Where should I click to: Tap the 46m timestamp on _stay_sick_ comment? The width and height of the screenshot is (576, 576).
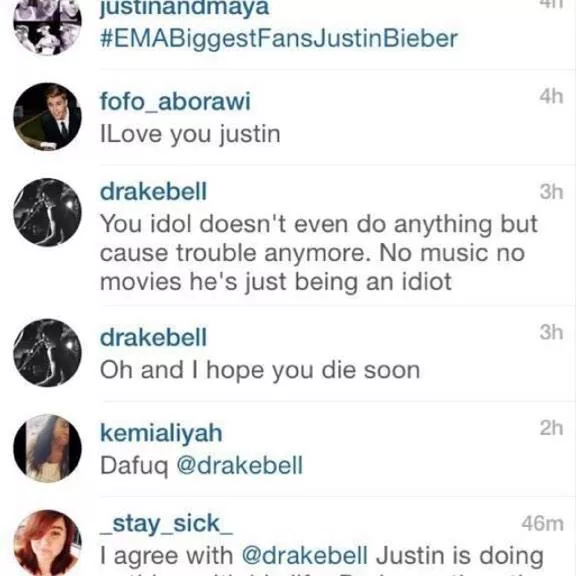click(x=542, y=523)
